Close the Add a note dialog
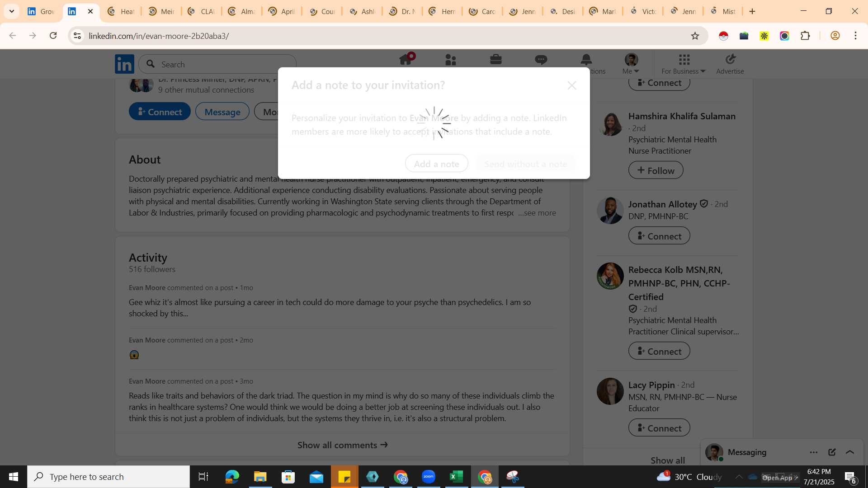868x488 pixels. (572, 85)
